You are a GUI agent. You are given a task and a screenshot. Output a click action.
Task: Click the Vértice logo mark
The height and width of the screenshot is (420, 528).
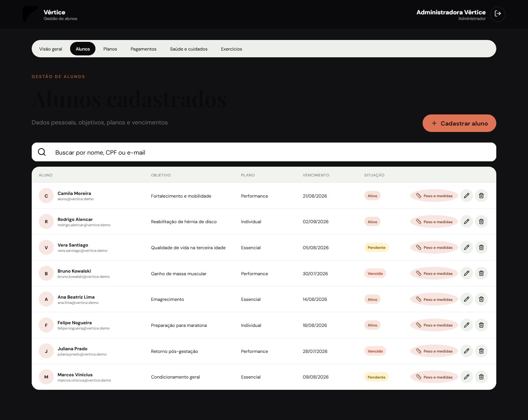pos(31,14)
